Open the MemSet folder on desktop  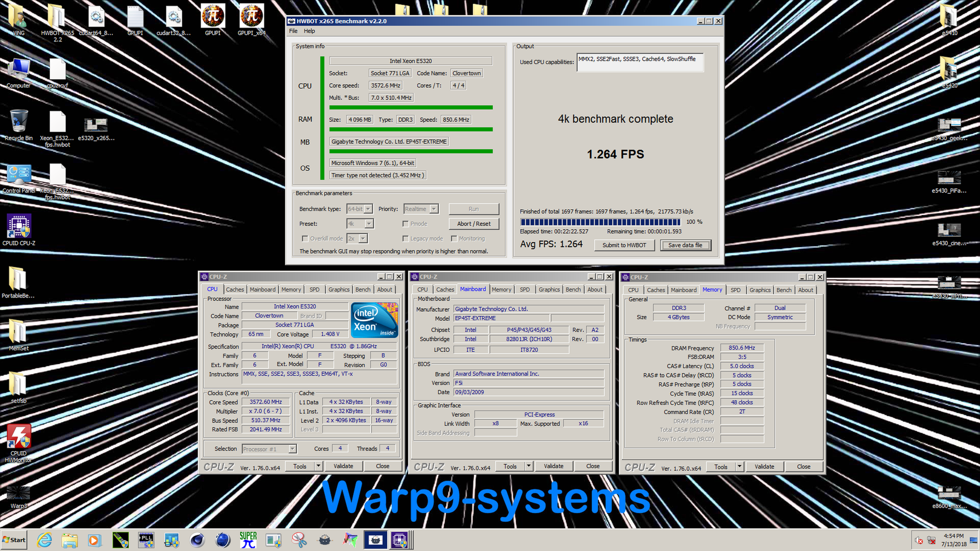click(18, 335)
